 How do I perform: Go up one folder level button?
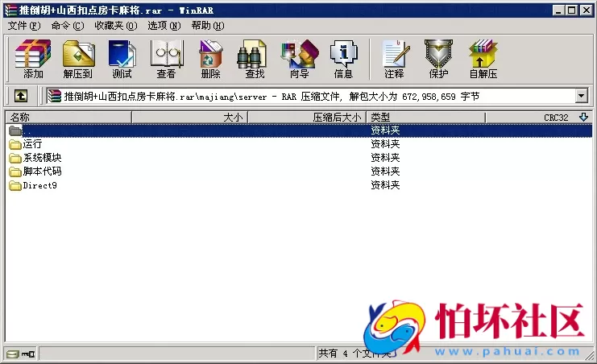tap(21, 96)
